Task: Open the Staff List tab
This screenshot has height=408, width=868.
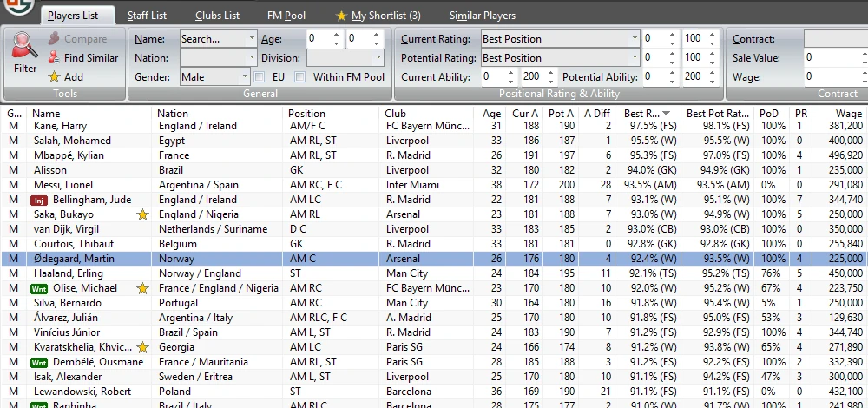Action: pos(147,16)
